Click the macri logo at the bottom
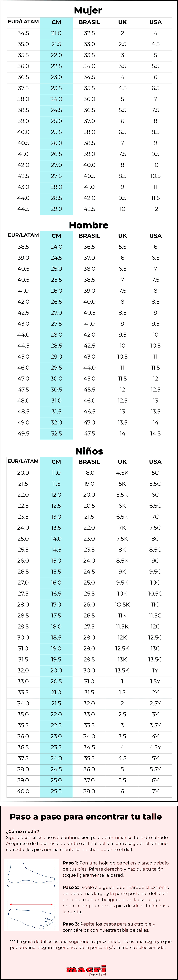The image size is (178, 980). click(86, 969)
